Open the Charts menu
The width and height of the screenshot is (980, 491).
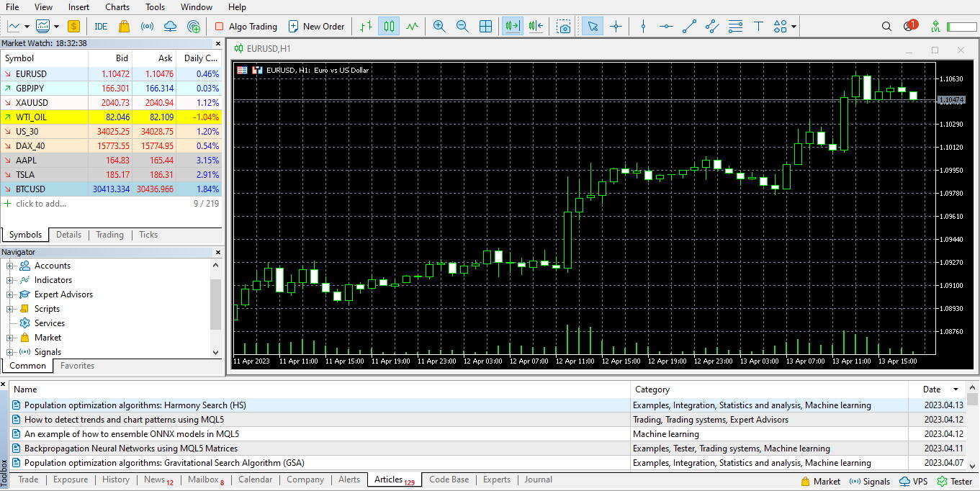[117, 7]
